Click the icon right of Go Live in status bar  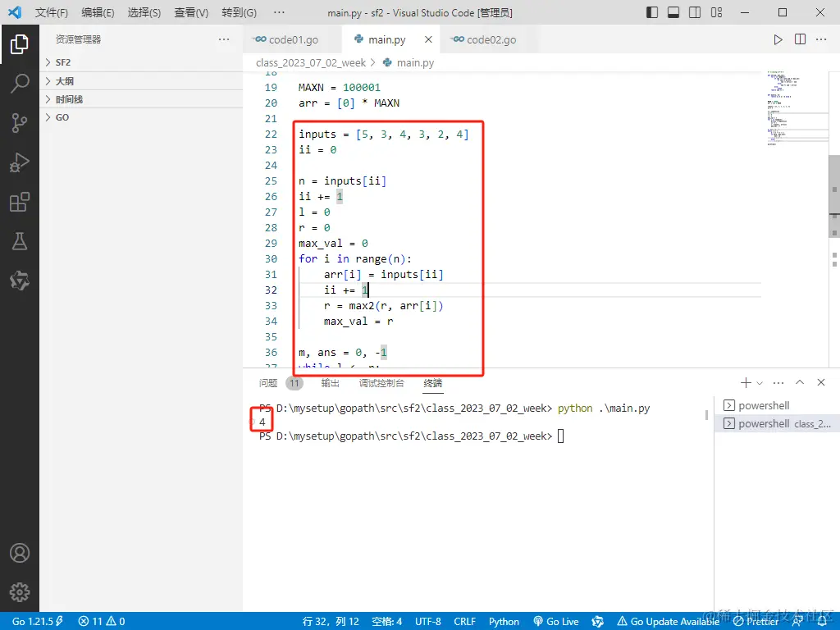(597, 622)
